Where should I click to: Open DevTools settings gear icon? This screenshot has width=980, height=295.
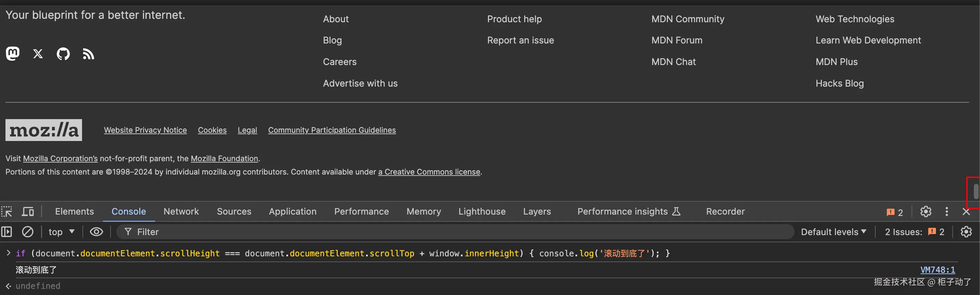click(926, 211)
